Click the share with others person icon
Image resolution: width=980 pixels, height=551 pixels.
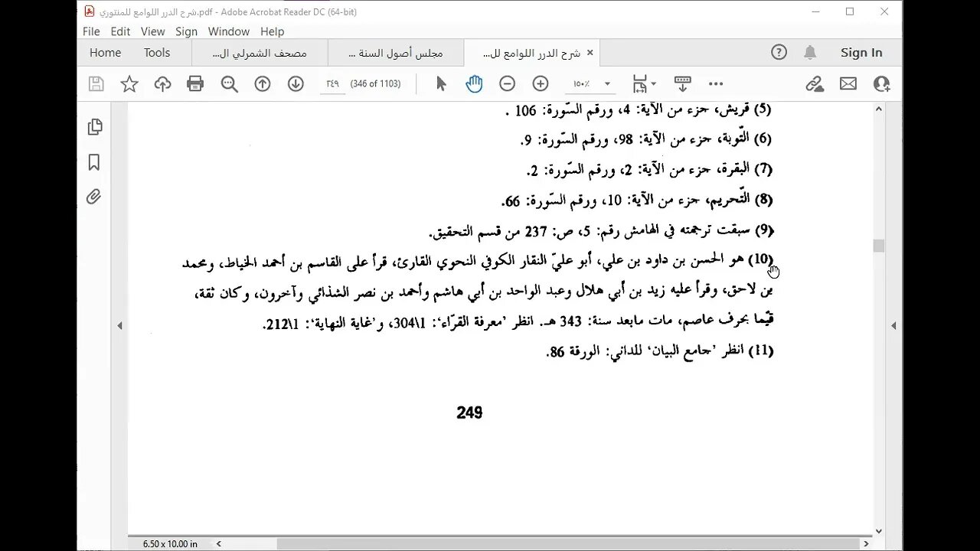click(x=881, y=84)
